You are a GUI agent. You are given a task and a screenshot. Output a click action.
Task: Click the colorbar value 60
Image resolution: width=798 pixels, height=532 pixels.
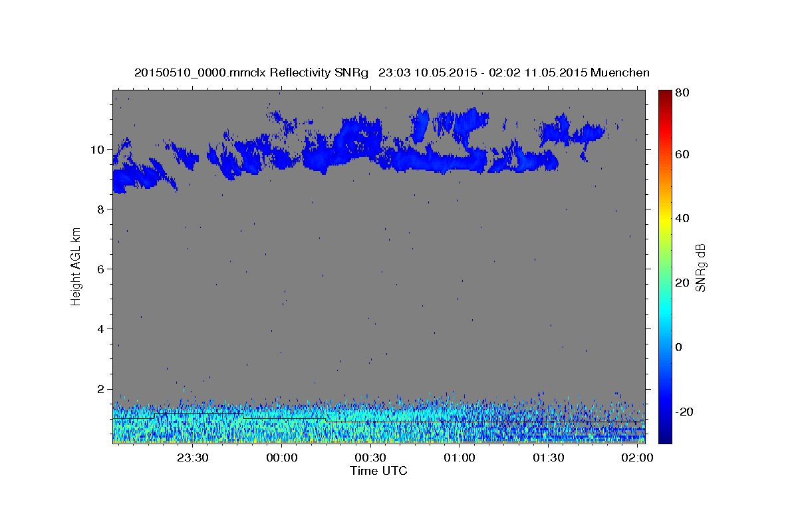682,154
